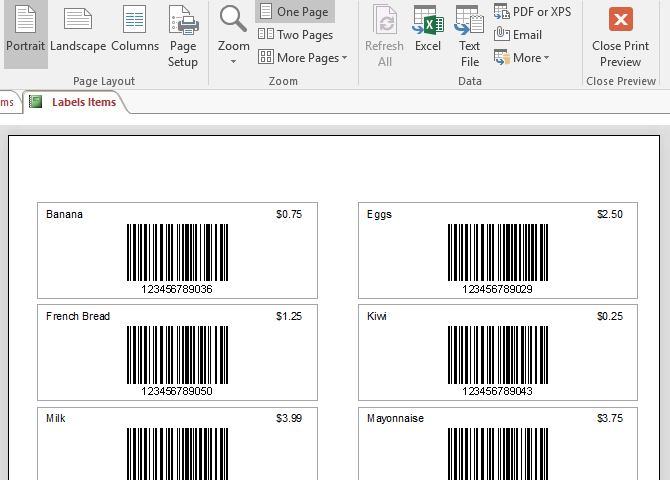Click Refresh All button
Screen dimensions: 670x480
[x=384, y=36]
